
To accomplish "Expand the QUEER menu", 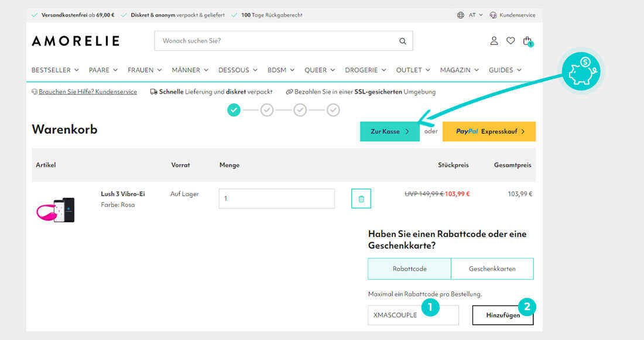I will tap(320, 70).
